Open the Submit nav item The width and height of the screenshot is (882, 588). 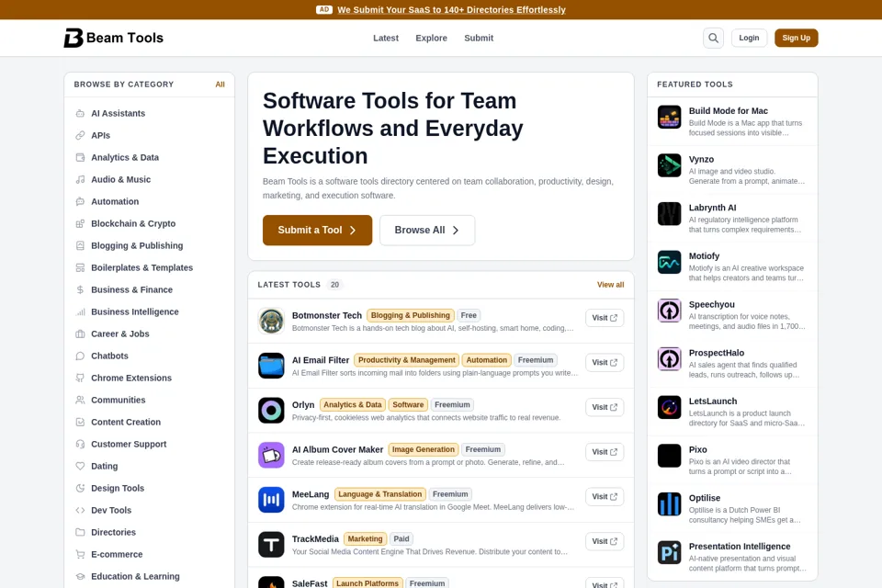tap(479, 38)
